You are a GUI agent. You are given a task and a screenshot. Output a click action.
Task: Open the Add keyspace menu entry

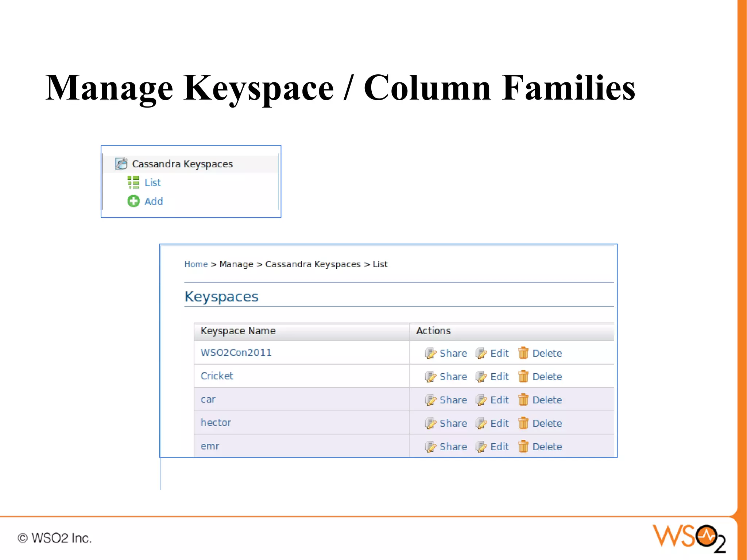point(154,201)
